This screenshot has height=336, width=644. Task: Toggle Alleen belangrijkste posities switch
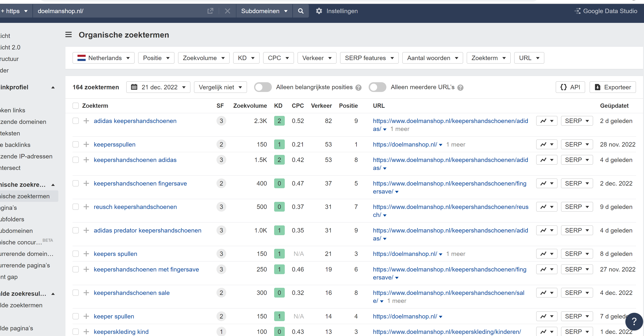pos(263,87)
